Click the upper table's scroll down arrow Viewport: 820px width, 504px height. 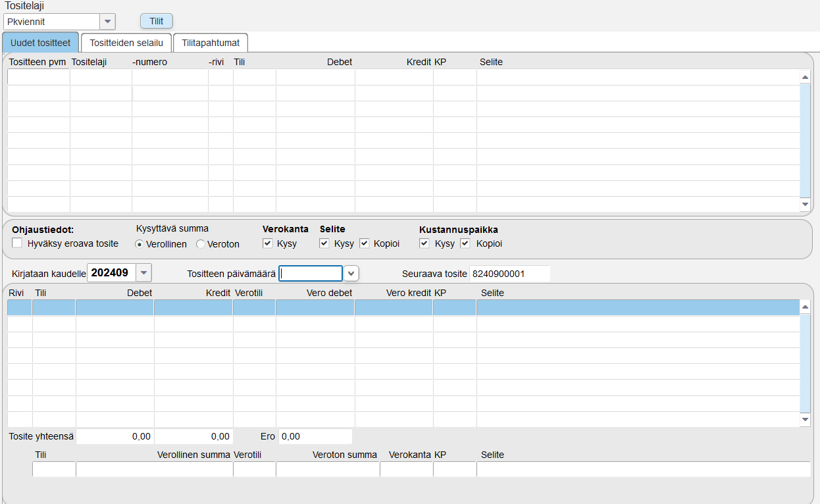coord(805,205)
